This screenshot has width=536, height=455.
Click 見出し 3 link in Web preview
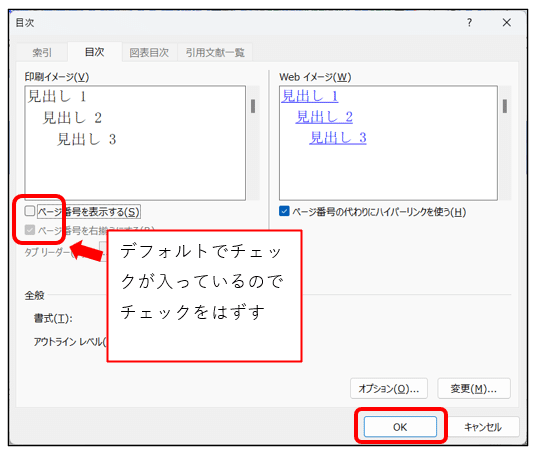click(x=338, y=138)
